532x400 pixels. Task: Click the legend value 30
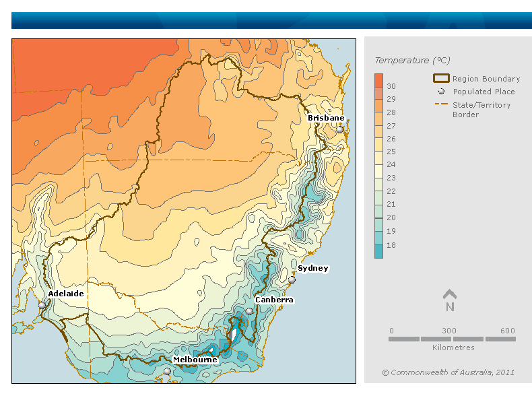pyautogui.click(x=391, y=86)
